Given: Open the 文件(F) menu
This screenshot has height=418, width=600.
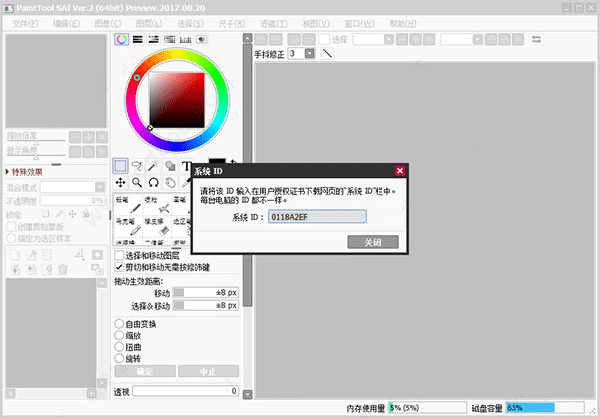Looking at the screenshot, I should (25, 24).
